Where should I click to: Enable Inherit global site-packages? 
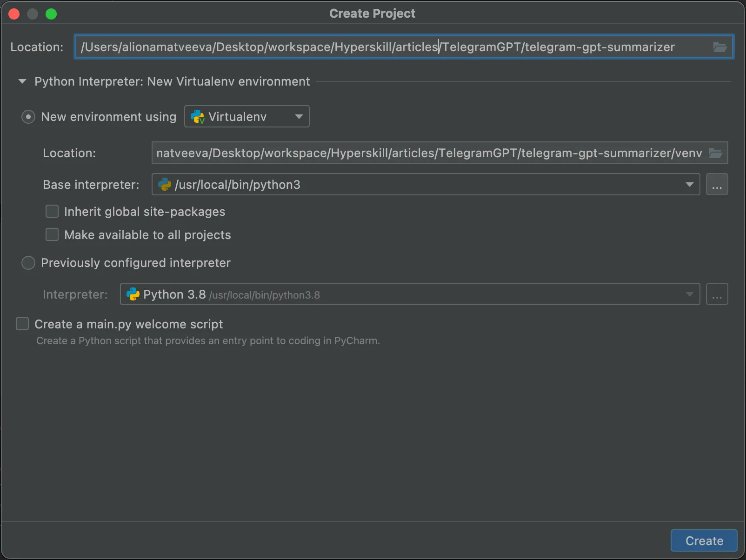52,211
